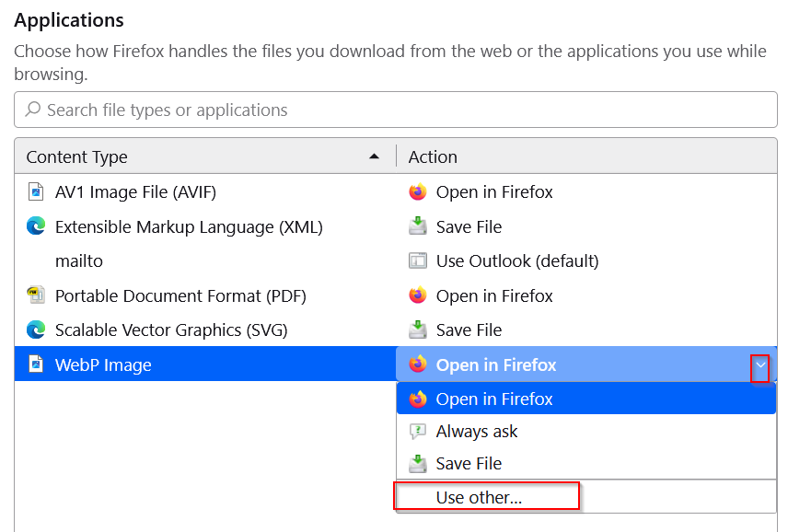
Task: Click the magnifier icon in search box
Action: pos(33,109)
